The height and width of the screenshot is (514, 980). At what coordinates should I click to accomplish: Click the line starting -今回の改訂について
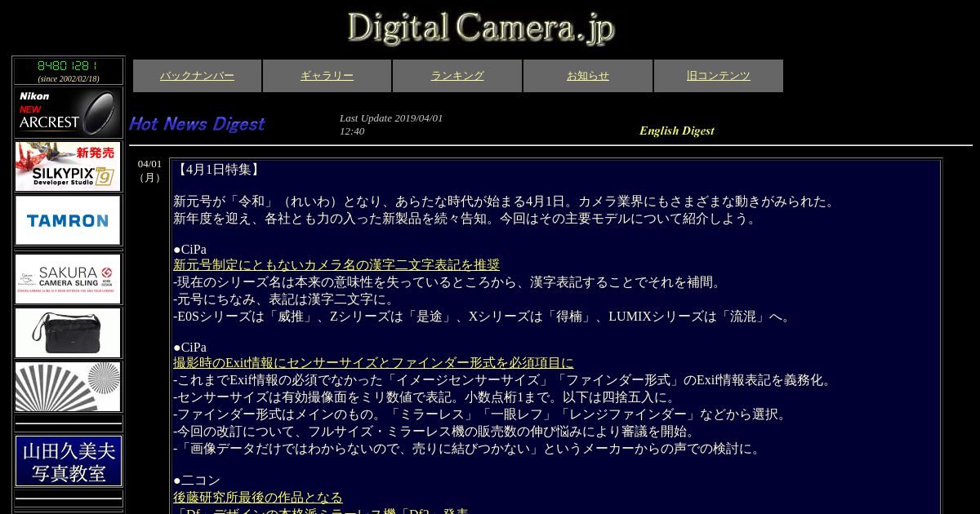[436, 432]
